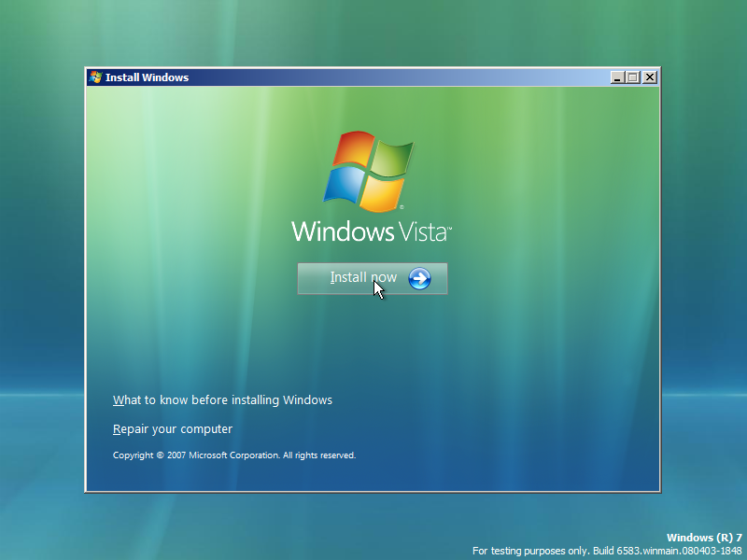The image size is (747, 560).
Task: Click the Windows (R) 7 watermark text
Action: point(704,538)
